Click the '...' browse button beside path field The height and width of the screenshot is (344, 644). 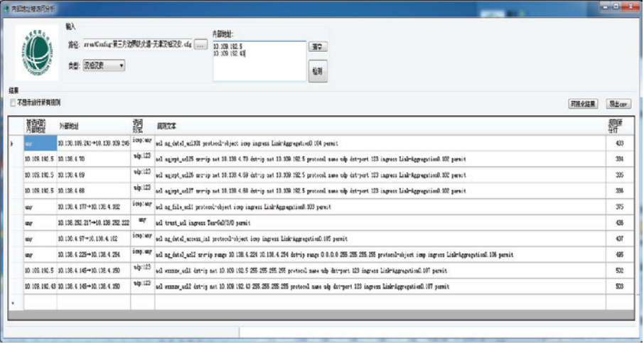pos(201,44)
